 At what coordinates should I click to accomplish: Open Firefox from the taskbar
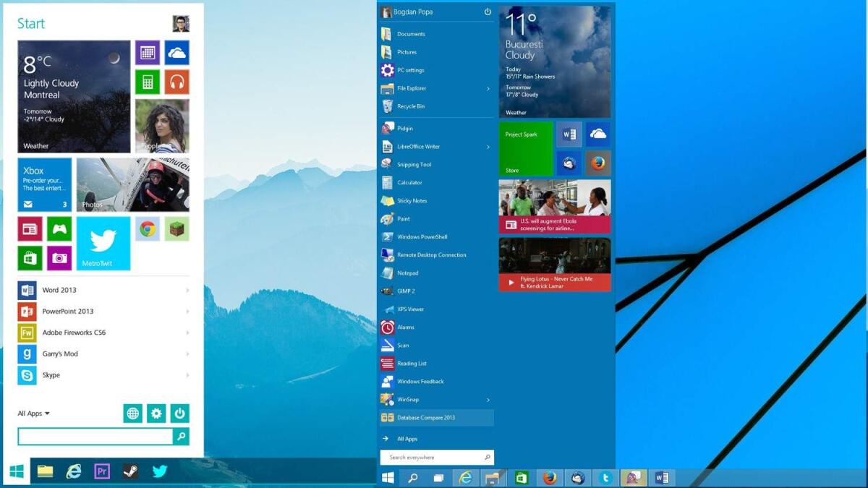click(x=549, y=478)
